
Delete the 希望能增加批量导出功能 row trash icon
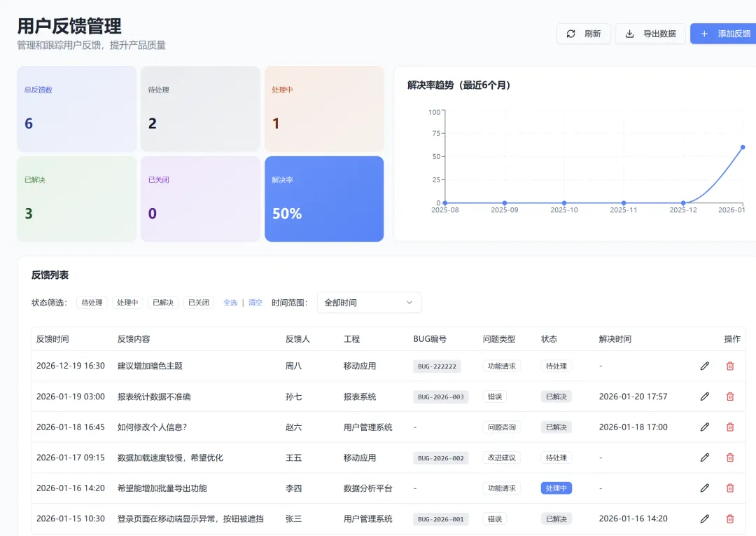(x=730, y=488)
